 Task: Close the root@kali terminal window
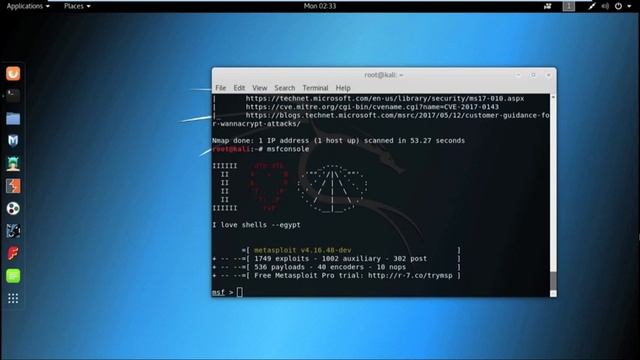[x=548, y=75]
